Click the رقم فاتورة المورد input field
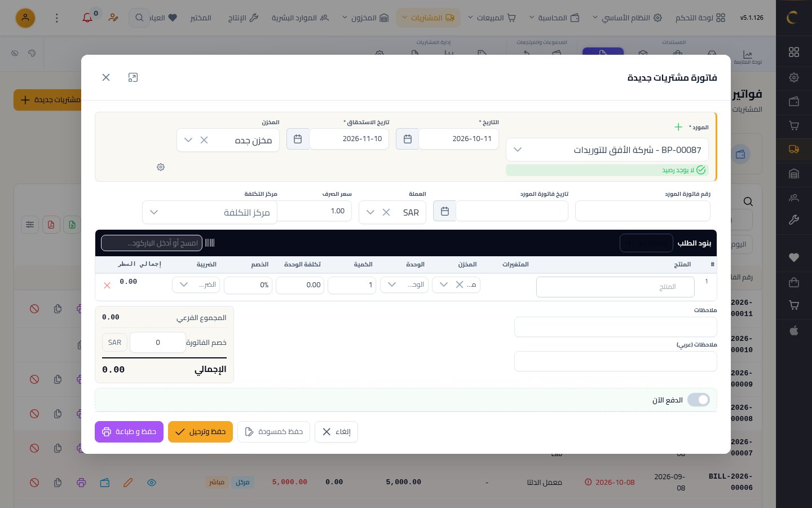Screen dimensions: 812x508 642,211
